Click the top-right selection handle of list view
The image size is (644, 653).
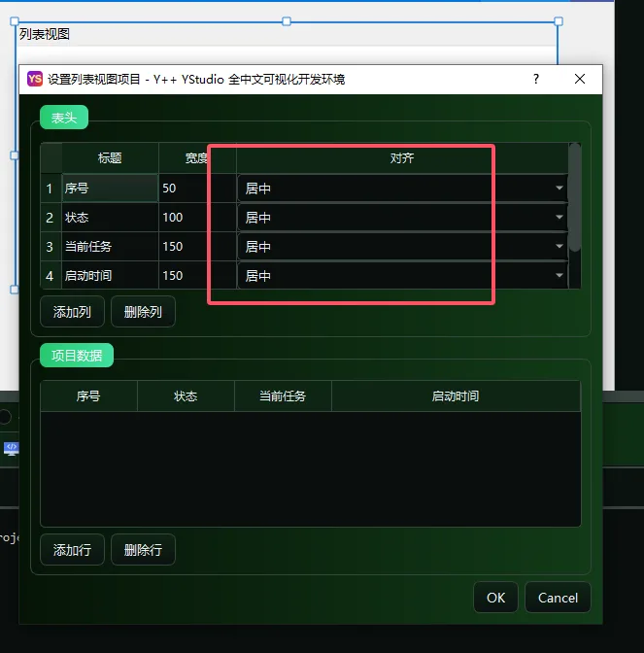point(559,21)
